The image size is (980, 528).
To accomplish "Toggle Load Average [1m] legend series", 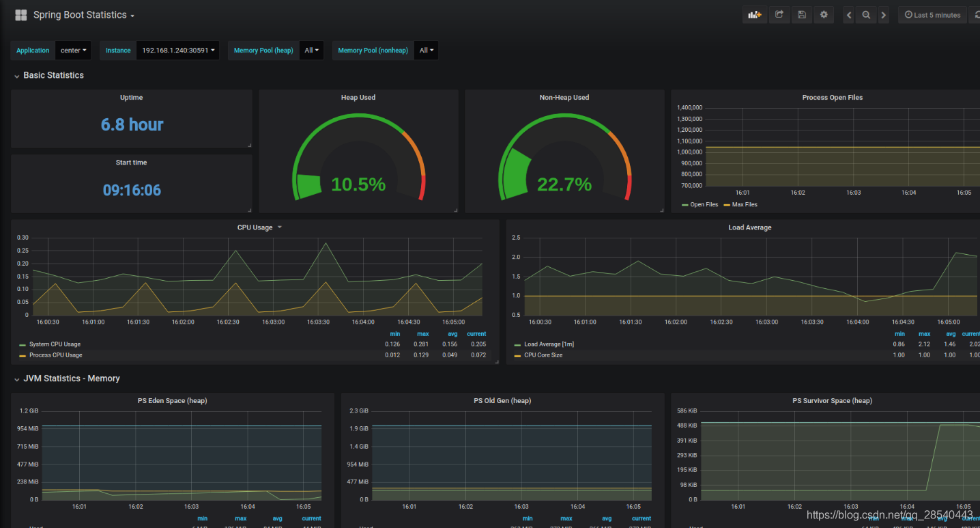I will [x=549, y=344].
